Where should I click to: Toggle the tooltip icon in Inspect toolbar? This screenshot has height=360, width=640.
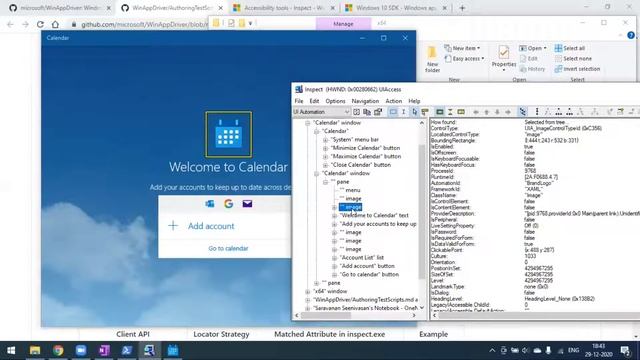(425, 112)
